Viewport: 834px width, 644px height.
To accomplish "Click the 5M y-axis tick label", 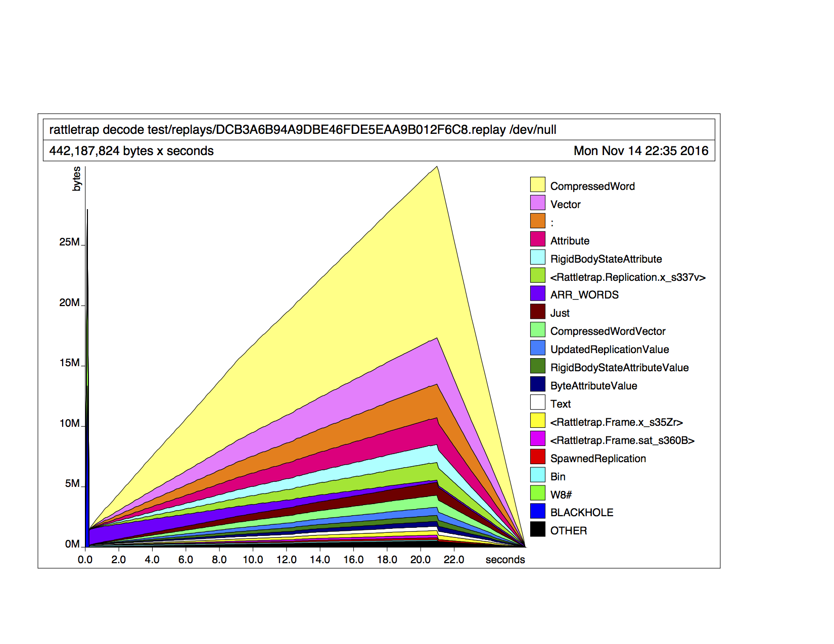I will pos(72,483).
